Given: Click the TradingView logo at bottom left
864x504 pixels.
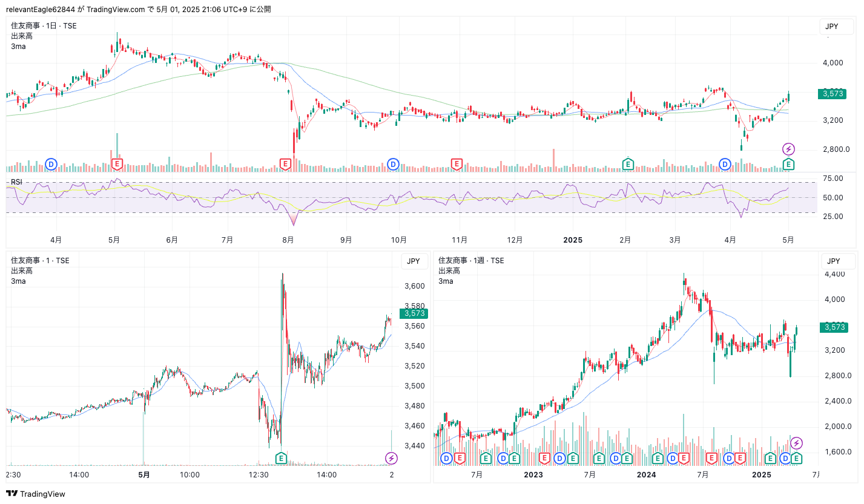Looking at the screenshot, I should (x=36, y=494).
